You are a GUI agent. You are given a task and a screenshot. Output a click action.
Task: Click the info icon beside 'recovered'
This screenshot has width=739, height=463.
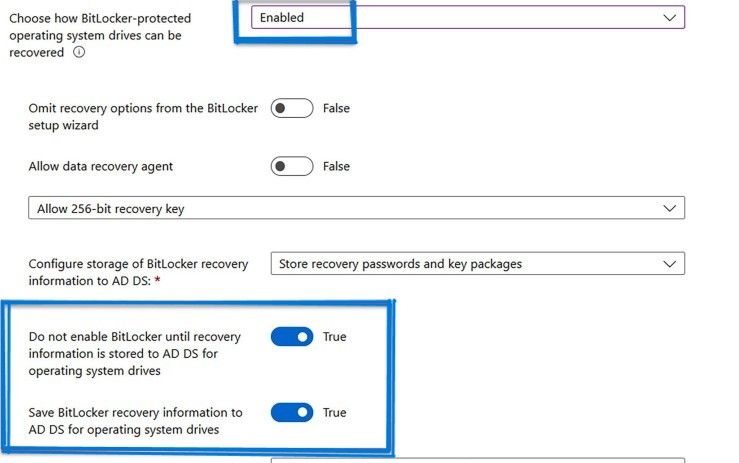[79, 52]
